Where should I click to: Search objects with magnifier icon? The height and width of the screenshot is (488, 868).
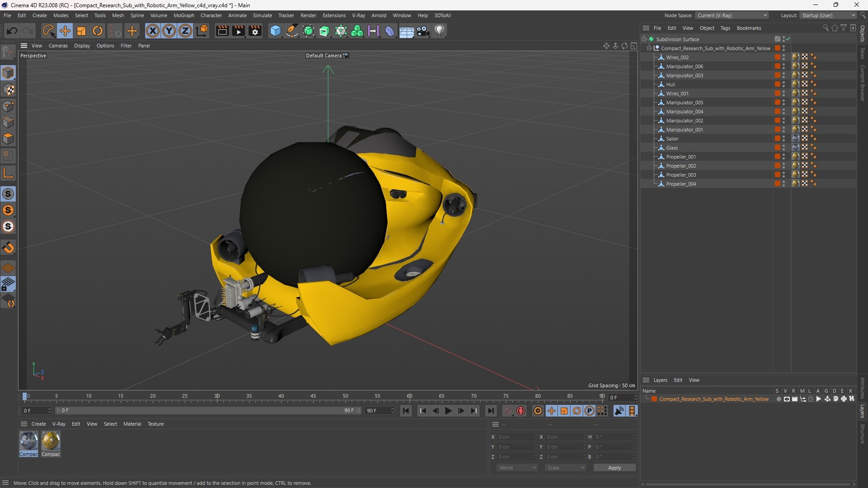tap(826, 28)
